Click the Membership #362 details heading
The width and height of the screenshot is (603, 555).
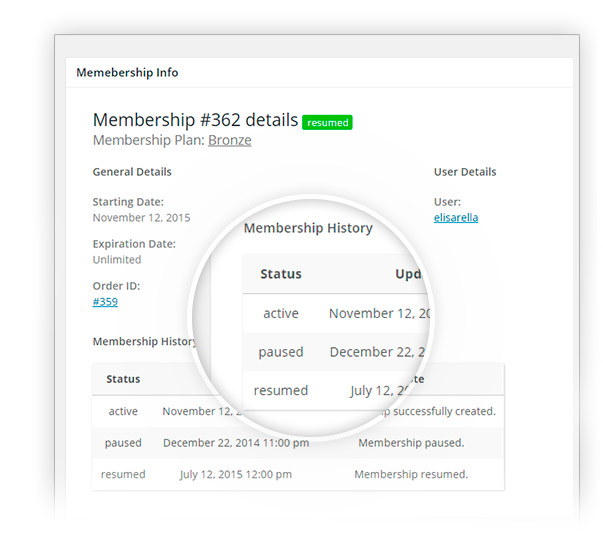coord(195,120)
